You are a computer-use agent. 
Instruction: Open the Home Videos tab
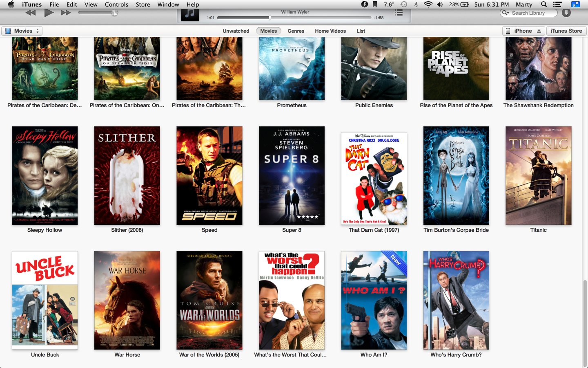pyautogui.click(x=330, y=31)
